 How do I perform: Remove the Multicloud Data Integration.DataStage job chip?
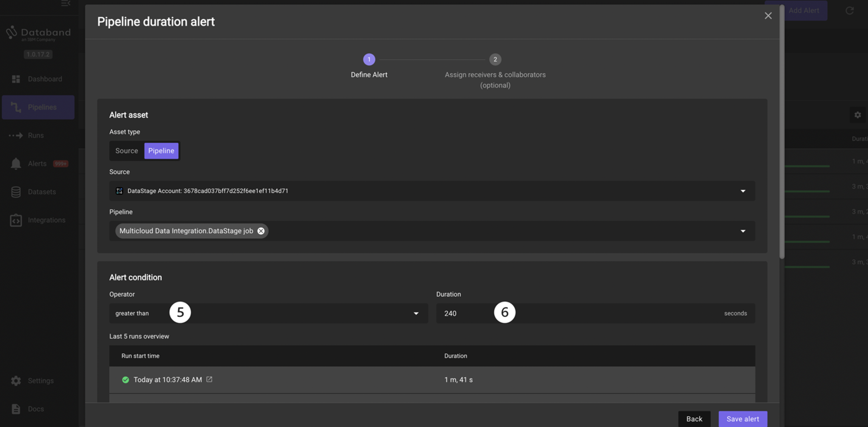click(261, 231)
